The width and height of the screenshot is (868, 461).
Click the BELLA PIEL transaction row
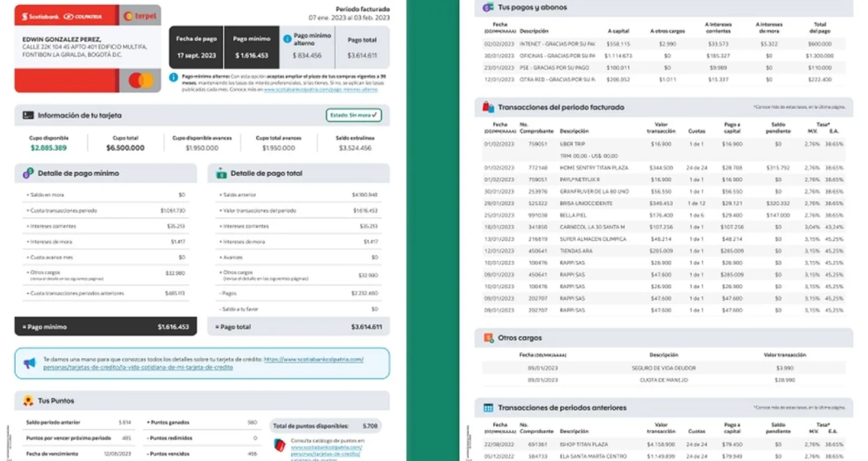[x=663, y=215]
